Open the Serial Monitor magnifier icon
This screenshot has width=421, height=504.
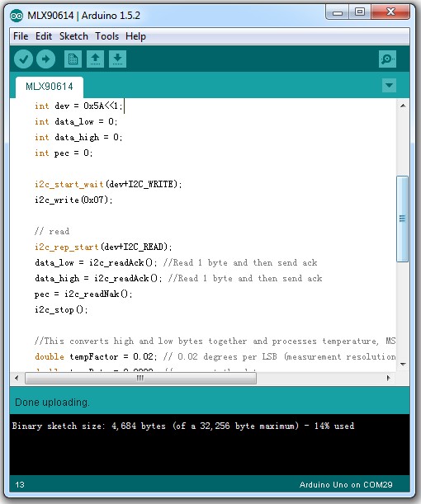(x=387, y=59)
